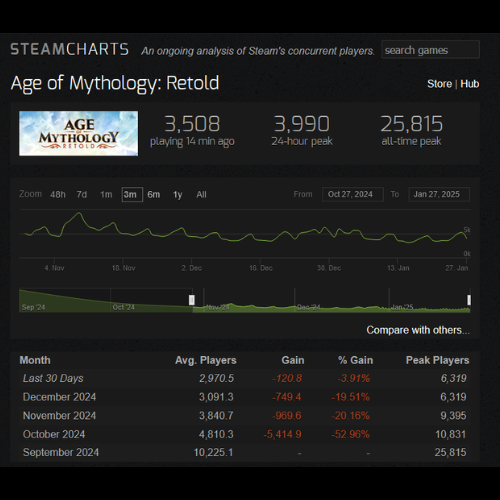This screenshot has height=500, width=500.
Task: Click the peak near 4. Nov on chart
Action: [79, 213]
